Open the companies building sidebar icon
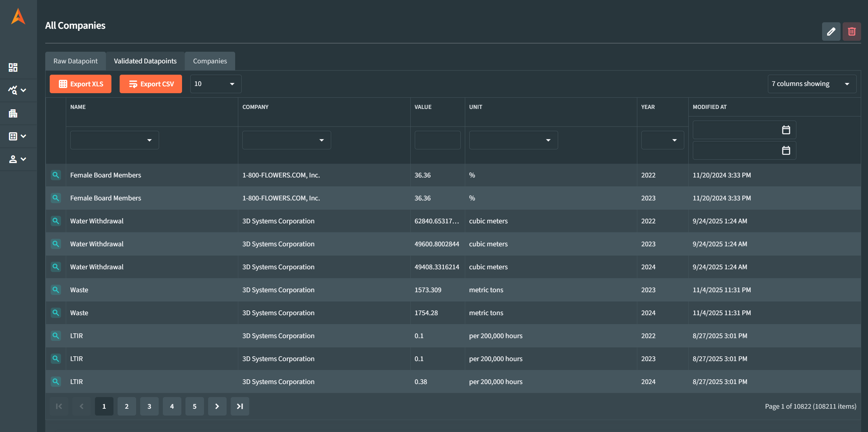Image resolution: width=868 pixels, height=432 pixels. pos(13,113)
